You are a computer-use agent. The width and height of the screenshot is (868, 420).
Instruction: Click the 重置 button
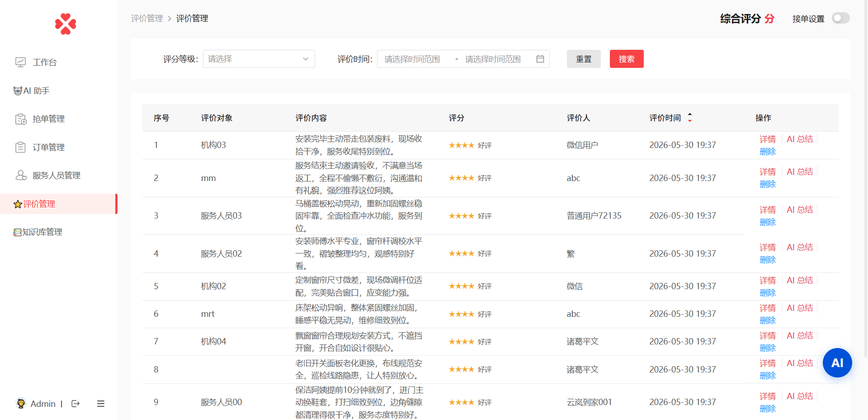(x=584, y=59)
